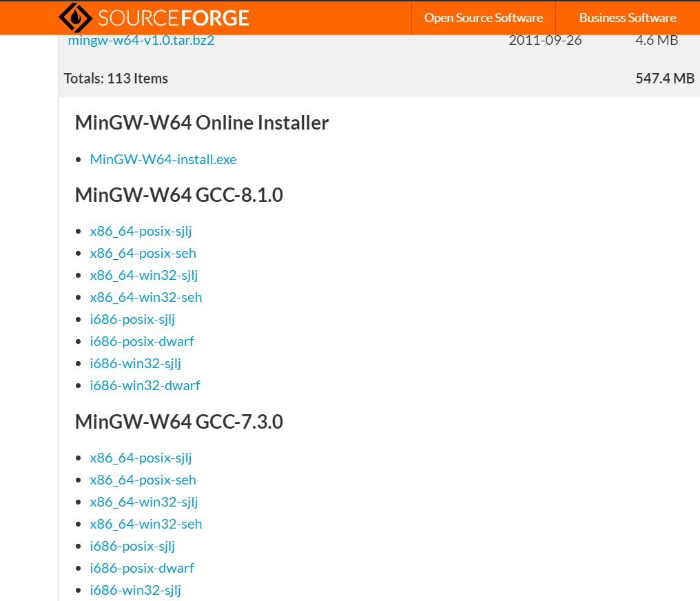Open GCC-8.1.0 x86_64-posix-sjlj link
Image resolution: width=700 pixels, height=601 pixels.
[x=141, y=232]
